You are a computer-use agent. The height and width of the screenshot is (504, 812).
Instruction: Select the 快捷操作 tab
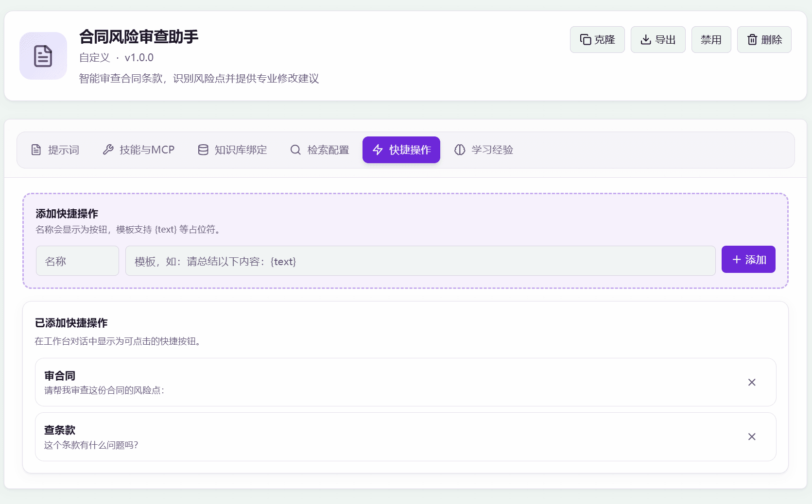click(401, 150)
